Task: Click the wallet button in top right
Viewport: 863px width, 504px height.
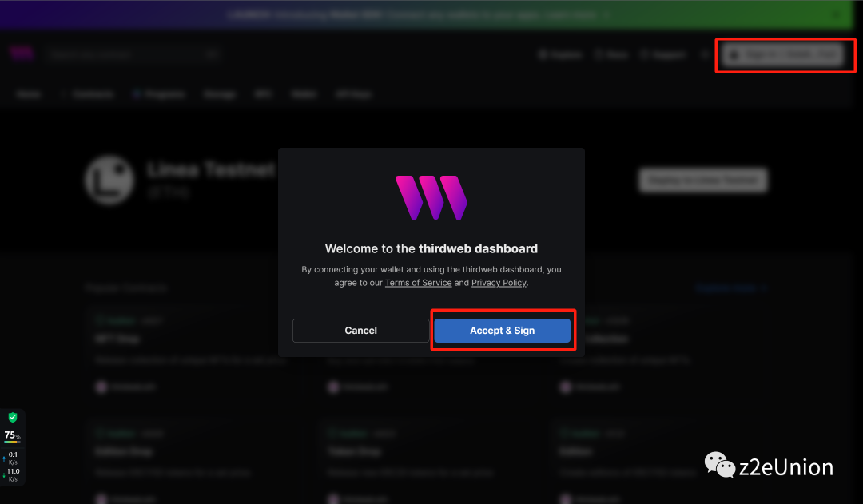Action: tap(783, 54)
